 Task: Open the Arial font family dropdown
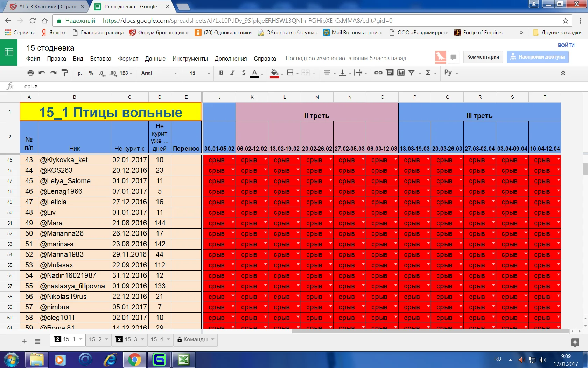[x=159, y=73]
